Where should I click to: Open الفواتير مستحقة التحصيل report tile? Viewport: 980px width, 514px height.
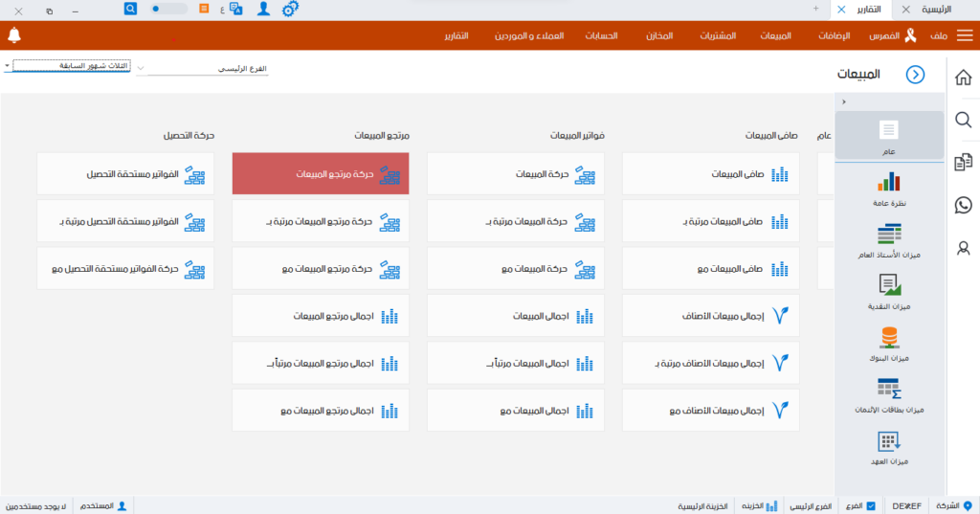click(x=125, y=174)
